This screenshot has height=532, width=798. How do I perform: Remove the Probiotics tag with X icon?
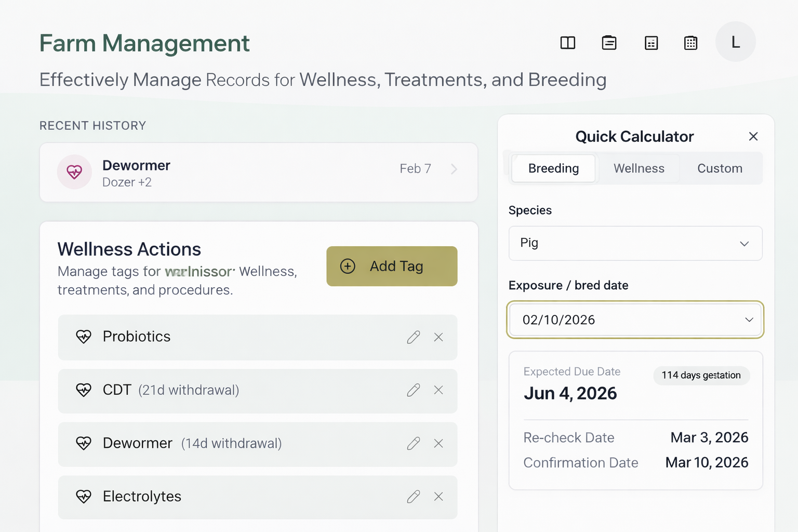(438, 337)
